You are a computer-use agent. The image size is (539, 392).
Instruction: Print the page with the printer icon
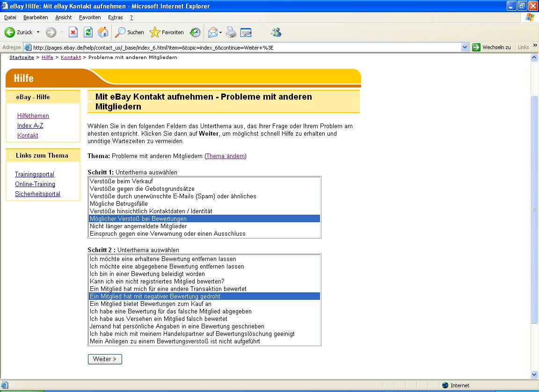231,32
